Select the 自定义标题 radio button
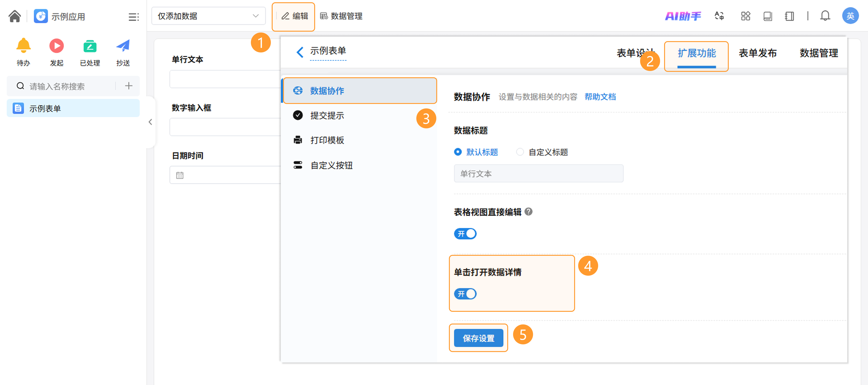 click(x=520, y=152)
